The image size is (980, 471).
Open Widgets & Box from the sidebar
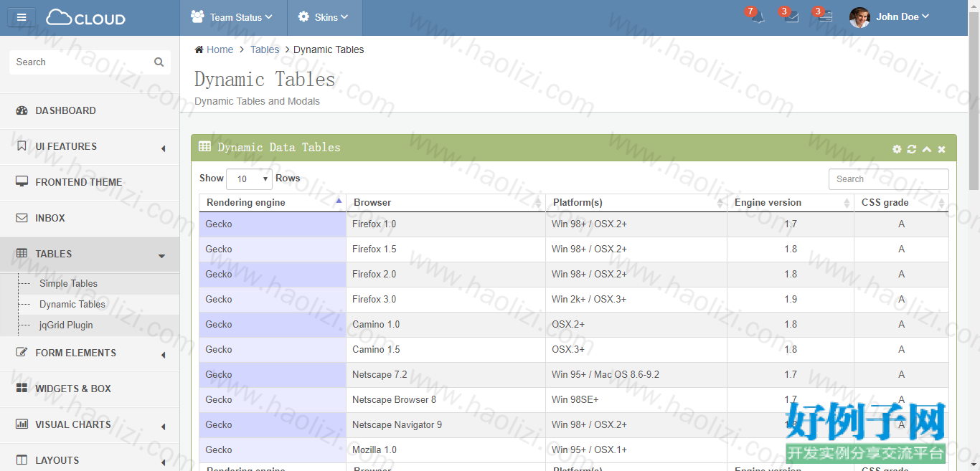90,389
